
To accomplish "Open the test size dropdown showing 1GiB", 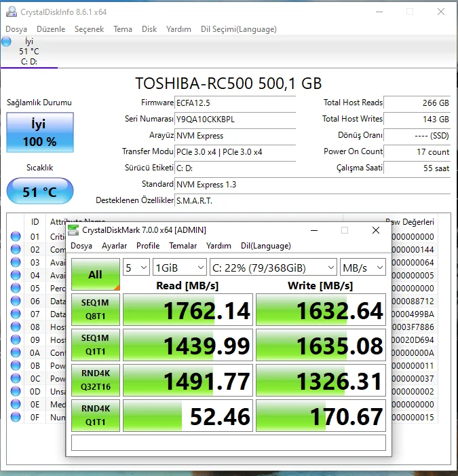I will (180, 267).
